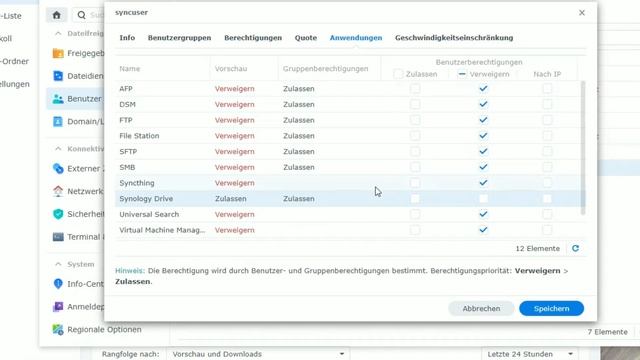Screen dimensions: 640x360
Task: Select the Benutzer sidebar icon
Action: click(58, 99)
